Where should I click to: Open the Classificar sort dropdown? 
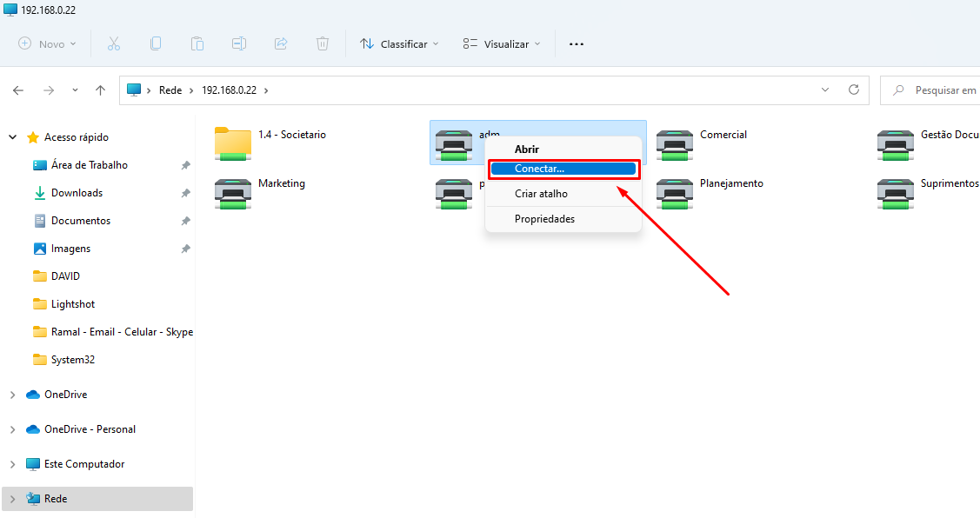tap(399, 43)
